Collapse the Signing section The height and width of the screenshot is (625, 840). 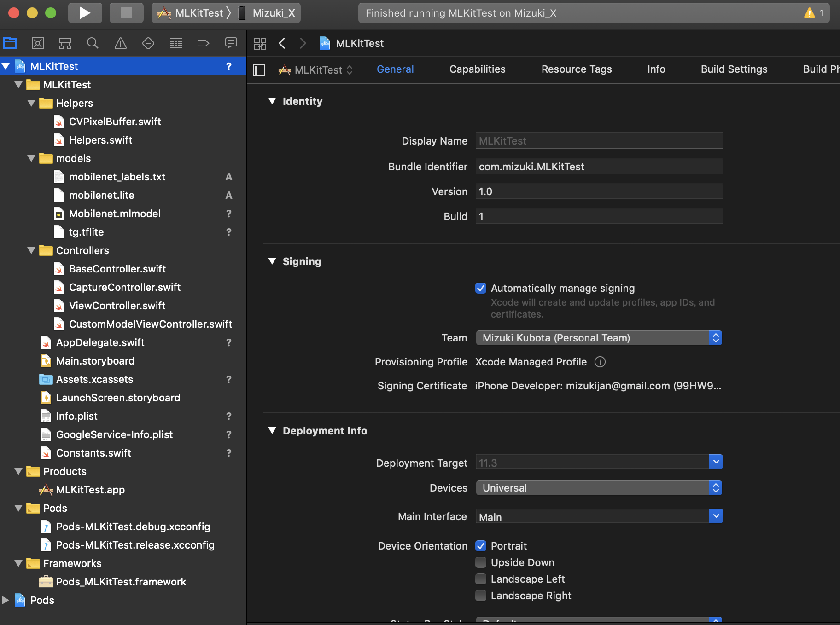click(272, 261)
